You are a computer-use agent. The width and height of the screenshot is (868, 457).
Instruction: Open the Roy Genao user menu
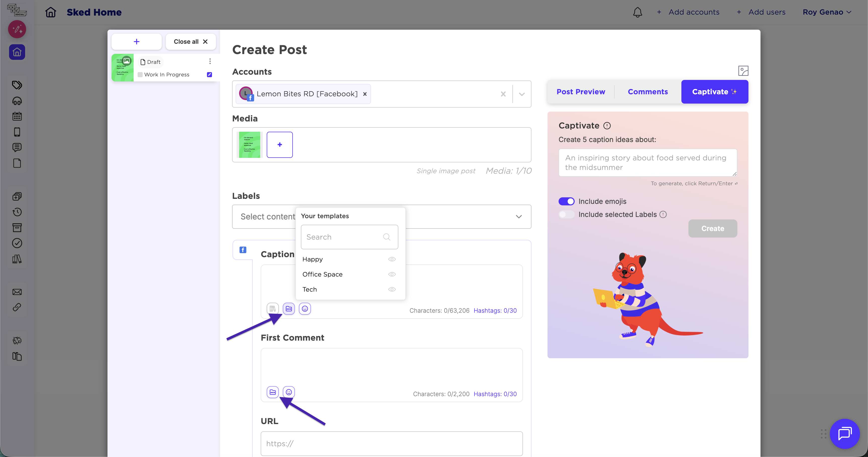point(827,12)
